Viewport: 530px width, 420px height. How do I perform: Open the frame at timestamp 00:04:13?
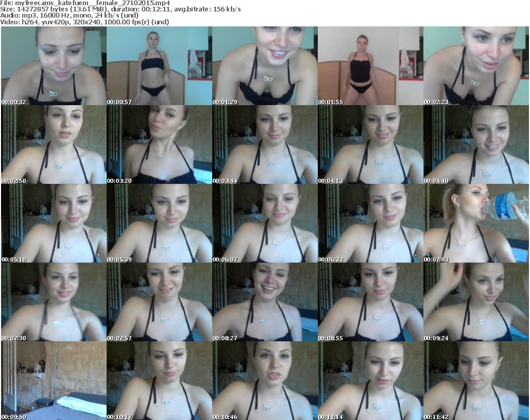coord(371,144)
